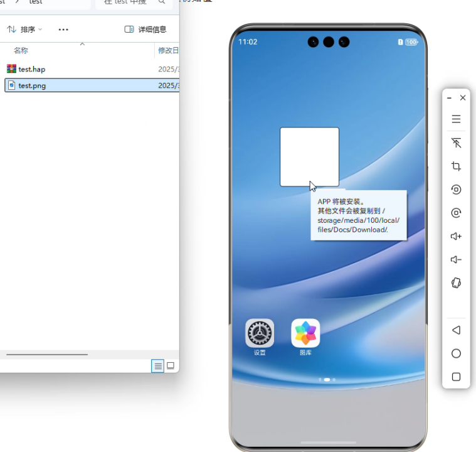Click the emulator volume up icon
The image size is (476, 452).
coord(456,236)
